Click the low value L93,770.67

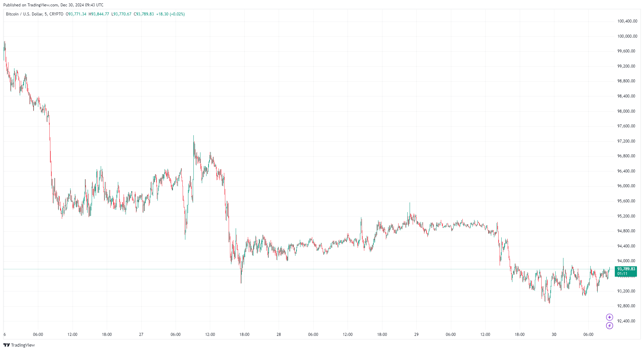(121, 14)
